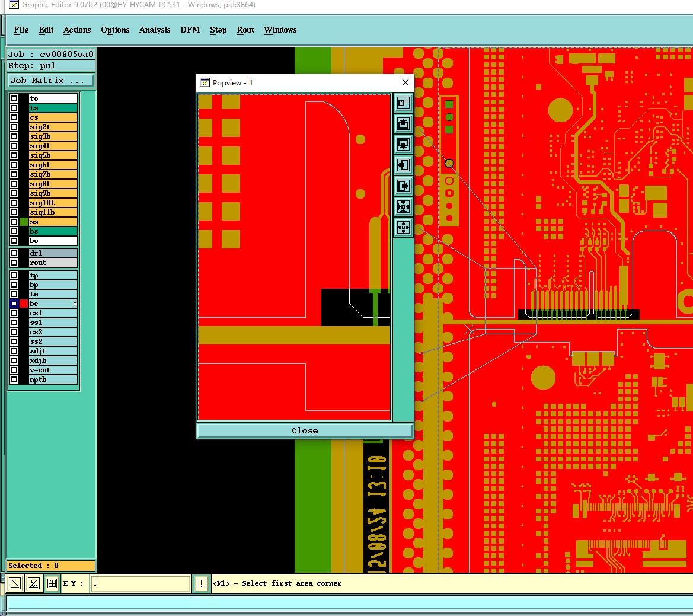Click the Graphic Editor title bar icon

point(14,5)
